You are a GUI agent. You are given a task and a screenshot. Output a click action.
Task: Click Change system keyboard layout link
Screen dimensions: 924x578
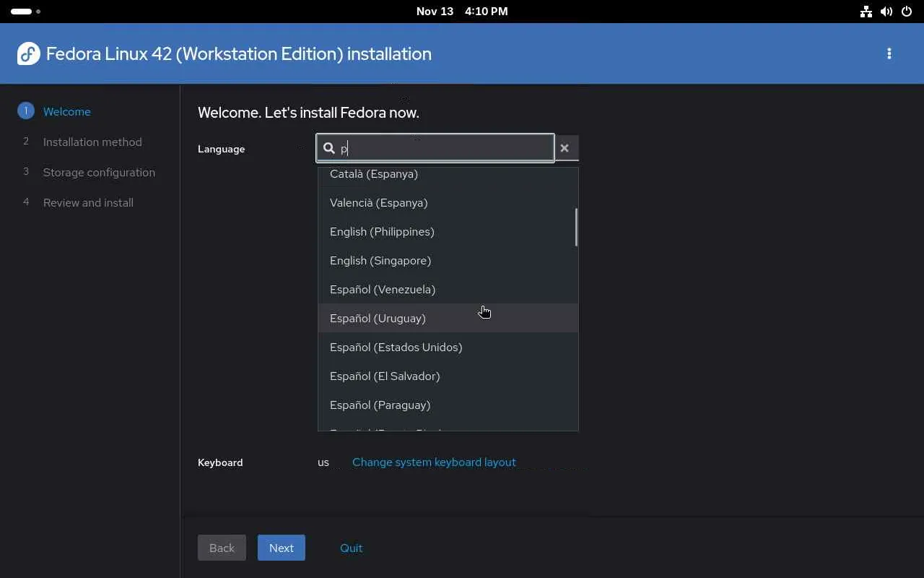(x=434, y=462)
